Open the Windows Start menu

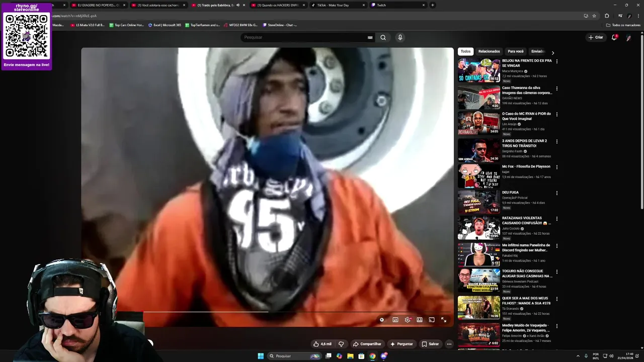(x=261, y=356)
